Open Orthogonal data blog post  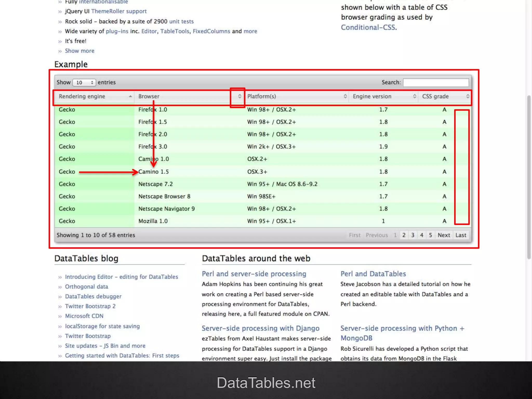(x=87, y=287)
